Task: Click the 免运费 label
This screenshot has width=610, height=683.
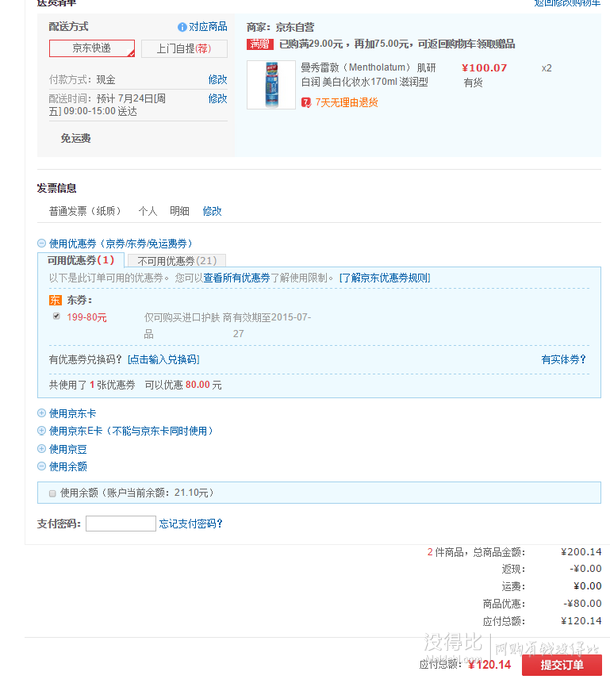Action: [76, 139]
